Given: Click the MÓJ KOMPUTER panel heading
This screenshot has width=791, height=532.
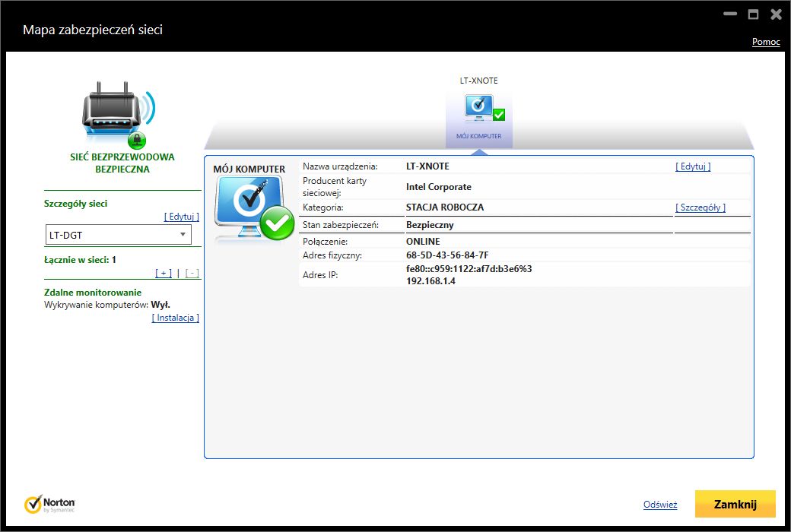Looking at the screenshot, I should (x=249, y=169).
